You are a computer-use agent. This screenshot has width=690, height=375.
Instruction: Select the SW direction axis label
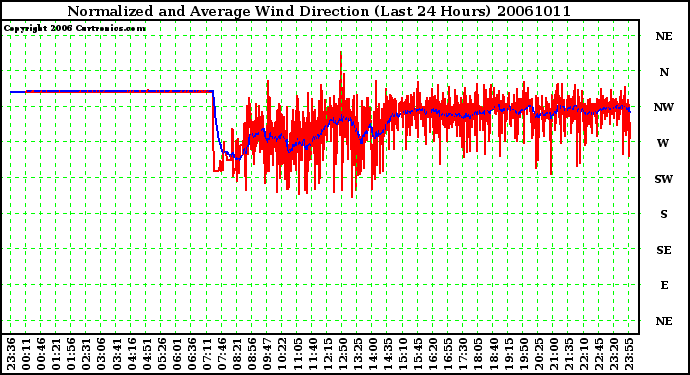(664, 179)
